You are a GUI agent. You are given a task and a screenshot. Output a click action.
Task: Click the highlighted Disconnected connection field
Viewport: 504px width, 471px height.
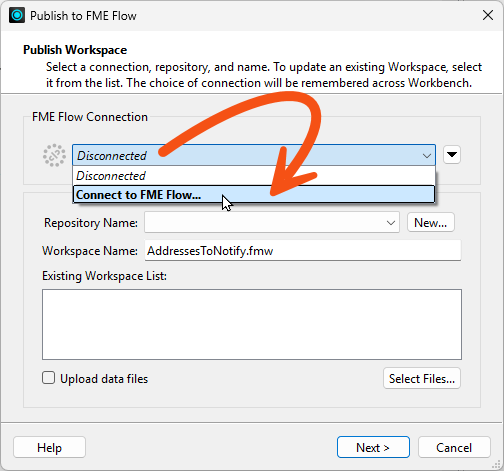[x=254, y=155]
